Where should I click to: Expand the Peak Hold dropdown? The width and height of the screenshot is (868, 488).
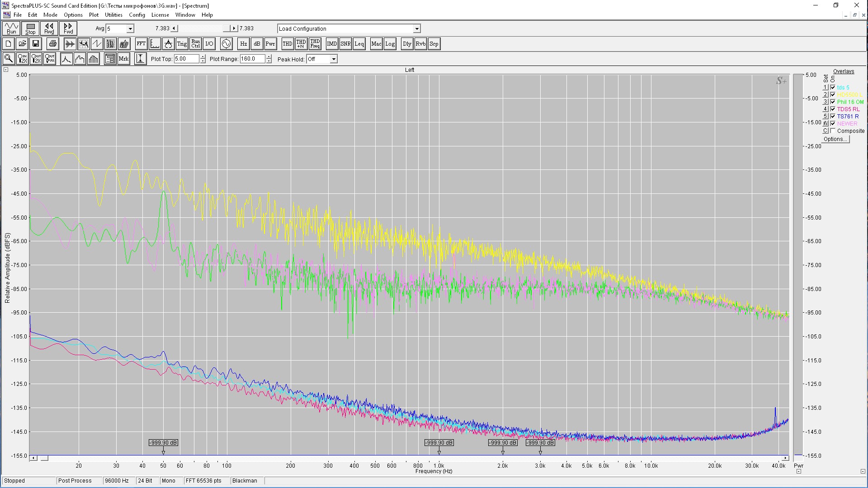[x=333, y=59]
